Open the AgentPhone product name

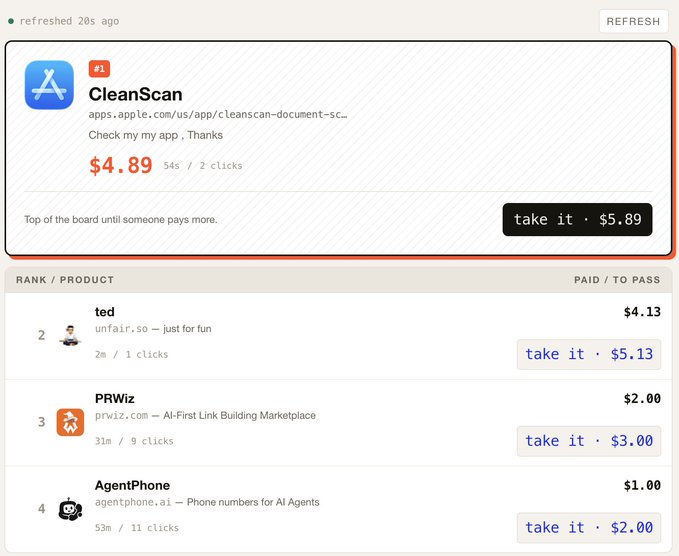132,485
